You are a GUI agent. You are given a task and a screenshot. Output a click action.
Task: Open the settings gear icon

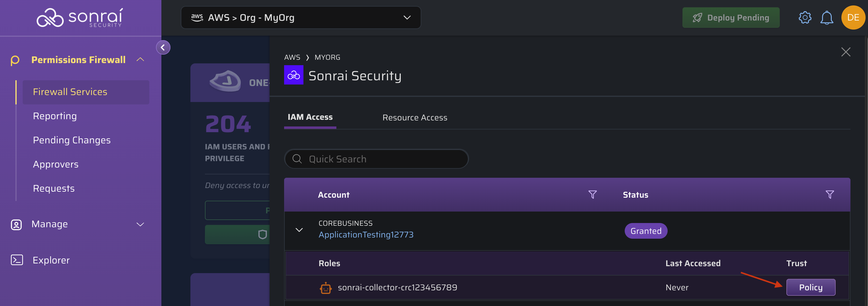[x=805, y=18]
